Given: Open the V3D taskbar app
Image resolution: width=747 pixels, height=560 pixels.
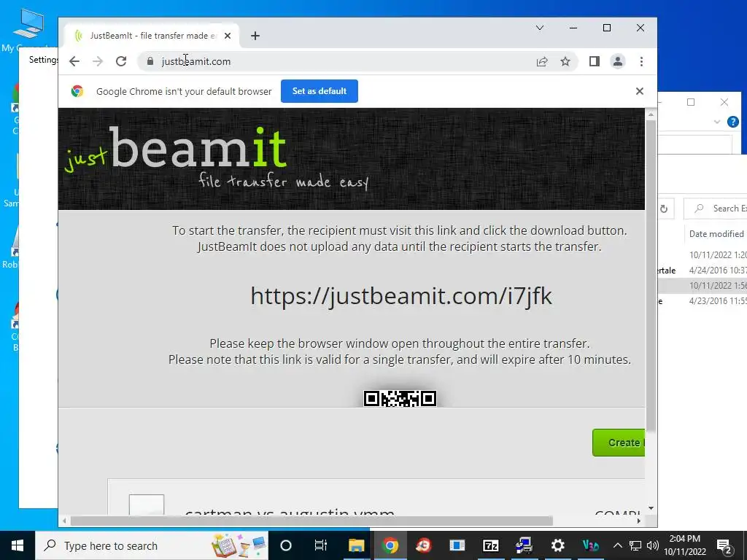Looking at the screenshot, I should [591, 545].
